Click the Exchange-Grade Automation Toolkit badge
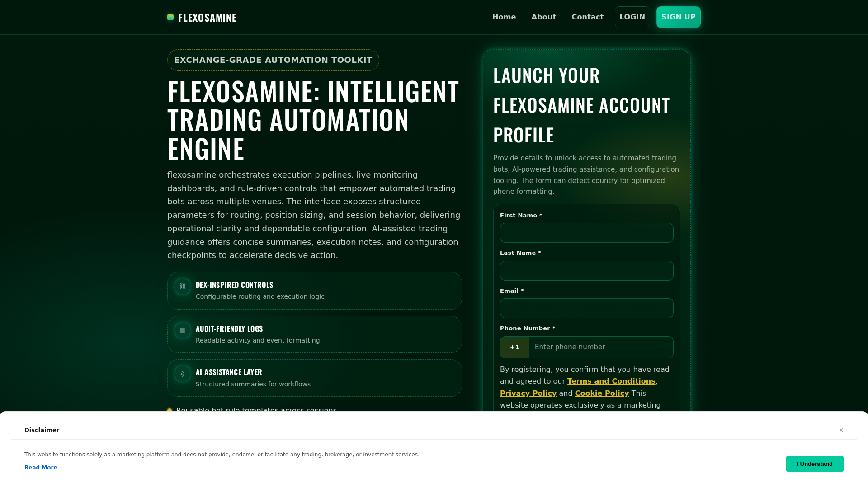Screen dimensions: 868x488 273,60
